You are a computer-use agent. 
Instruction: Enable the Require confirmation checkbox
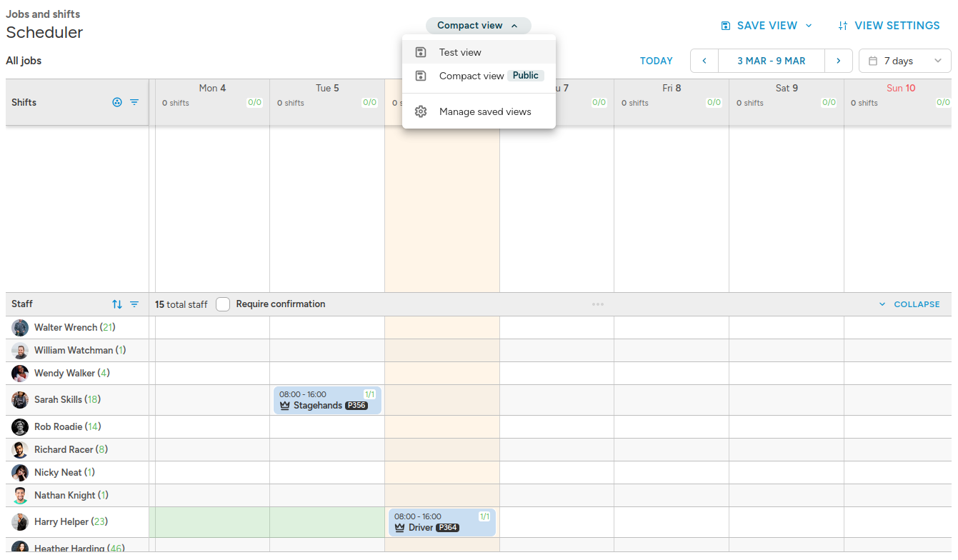[x=223, y=304]
